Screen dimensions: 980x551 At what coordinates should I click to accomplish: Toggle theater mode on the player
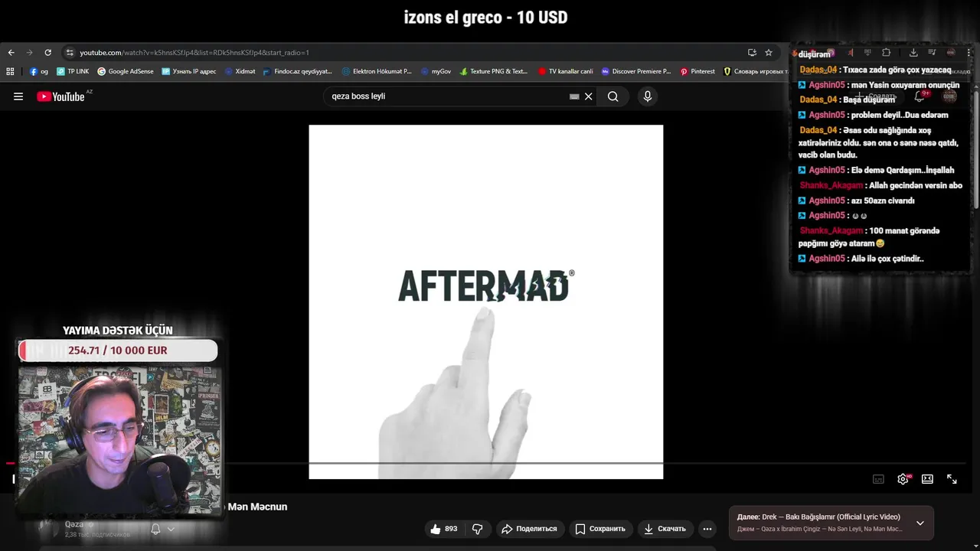928,479
